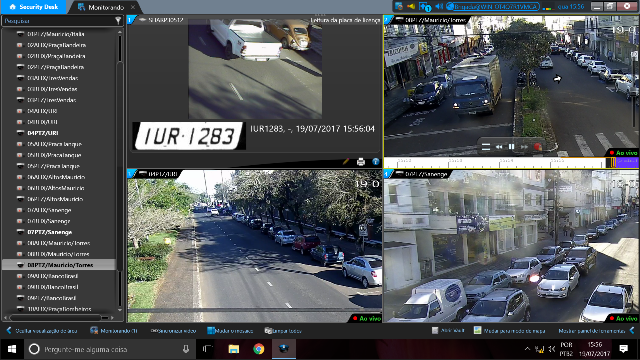Open the filter icon beside the search box
This screenshot has height=360, width=640.
118,20
